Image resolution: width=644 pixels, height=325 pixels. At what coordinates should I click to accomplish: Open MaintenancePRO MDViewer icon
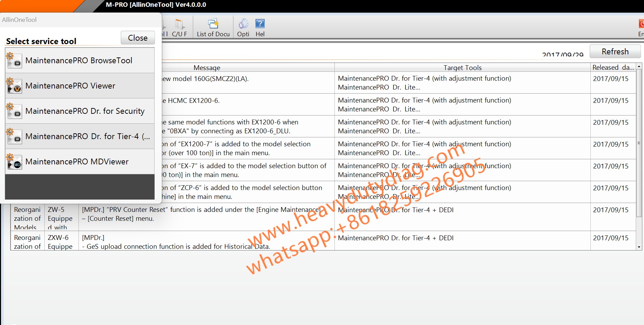(x=14, y=162)
